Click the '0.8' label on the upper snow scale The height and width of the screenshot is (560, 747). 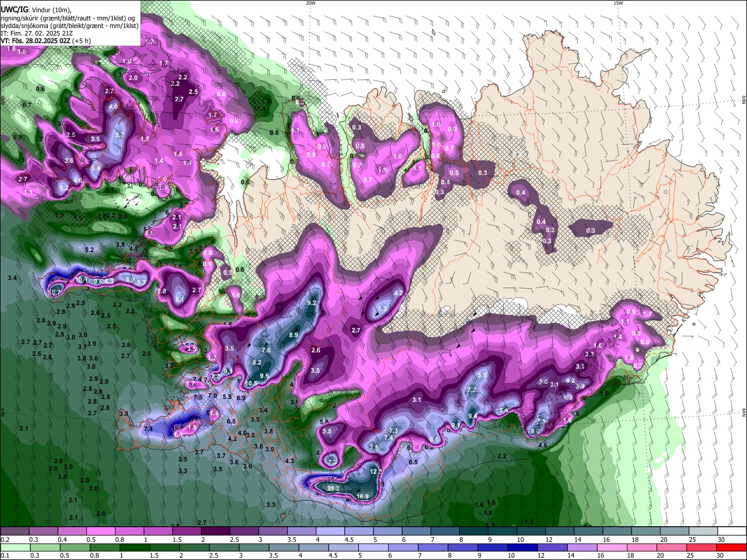click(x=120, y=540)
